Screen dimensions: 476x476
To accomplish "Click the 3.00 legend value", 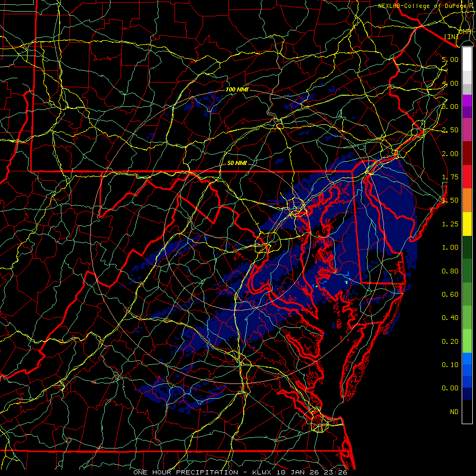I will pos(450,106).
